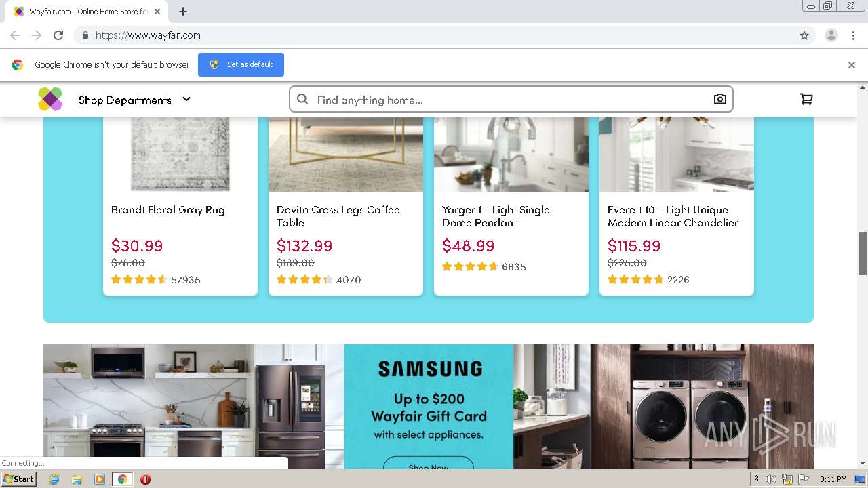Click the Set as default button

coord(241,64)
